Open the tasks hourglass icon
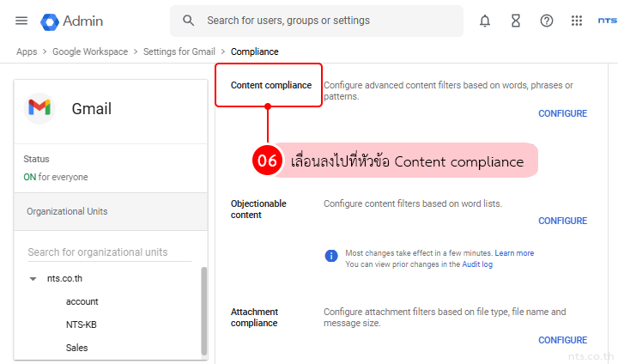 [516, 21]
